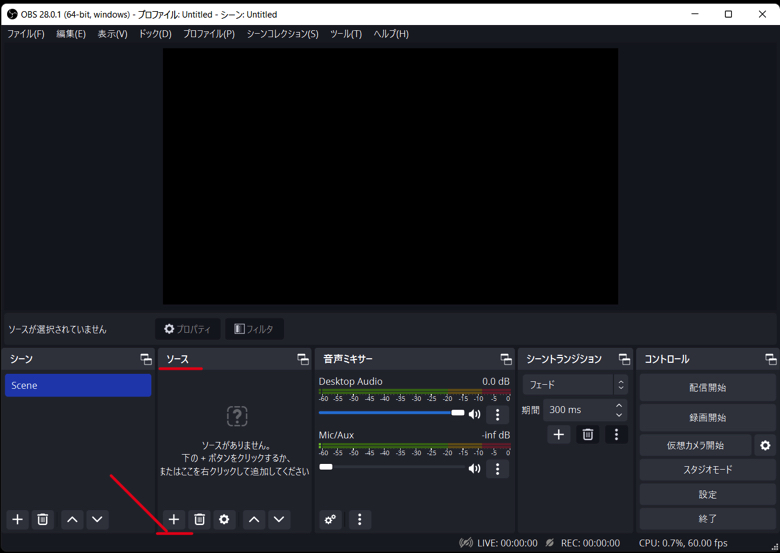Increase 期間 duration with up arrow
Image resolution: width=780 pixels, height=553 pixels.
[x=619, y=405]
